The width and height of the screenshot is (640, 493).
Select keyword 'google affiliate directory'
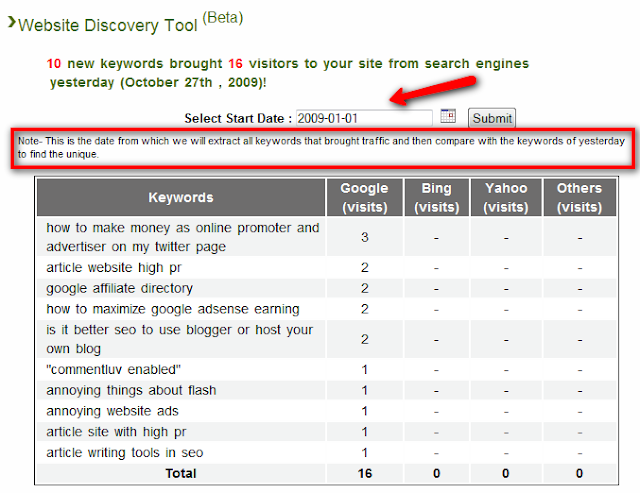(119, 289)
